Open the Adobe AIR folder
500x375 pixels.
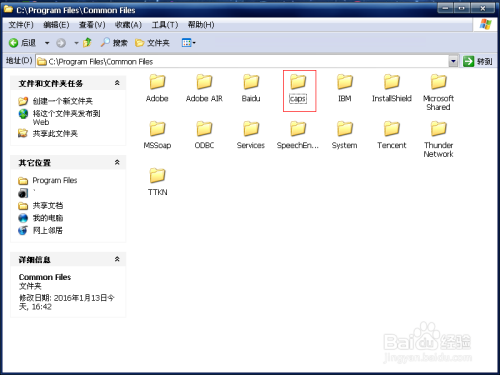pyautogui.click(x=204, y=88)
